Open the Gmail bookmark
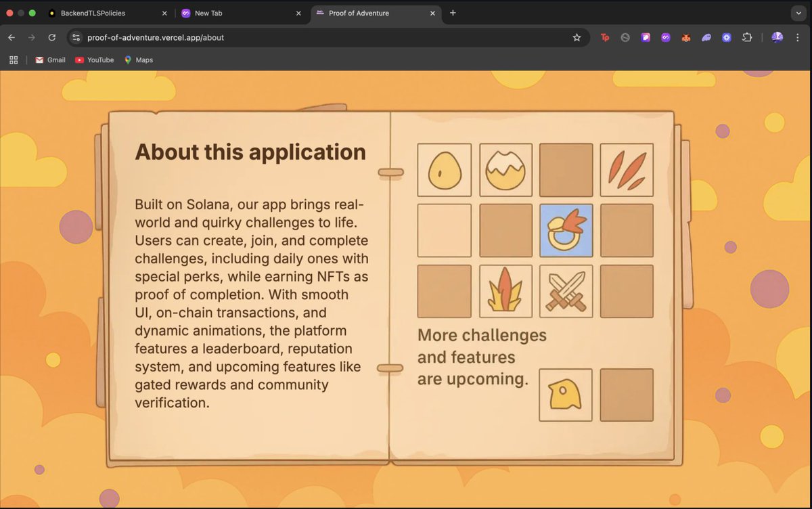The image size is (812, 509). [x=50, y=60]
